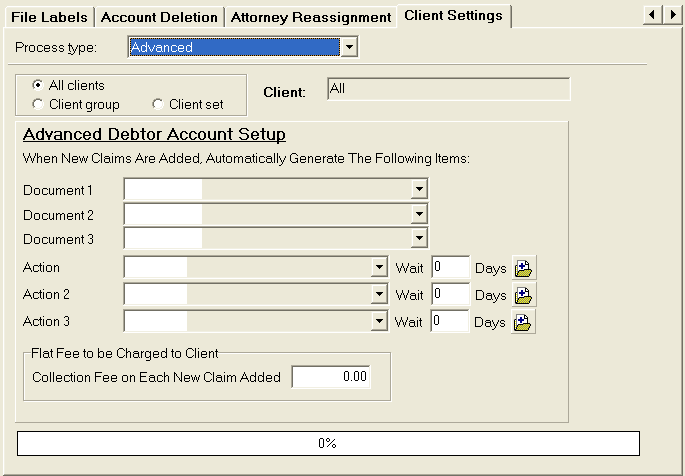Expand the Document 2 dropdown list
685x476 pixels.
pos(418,214)
